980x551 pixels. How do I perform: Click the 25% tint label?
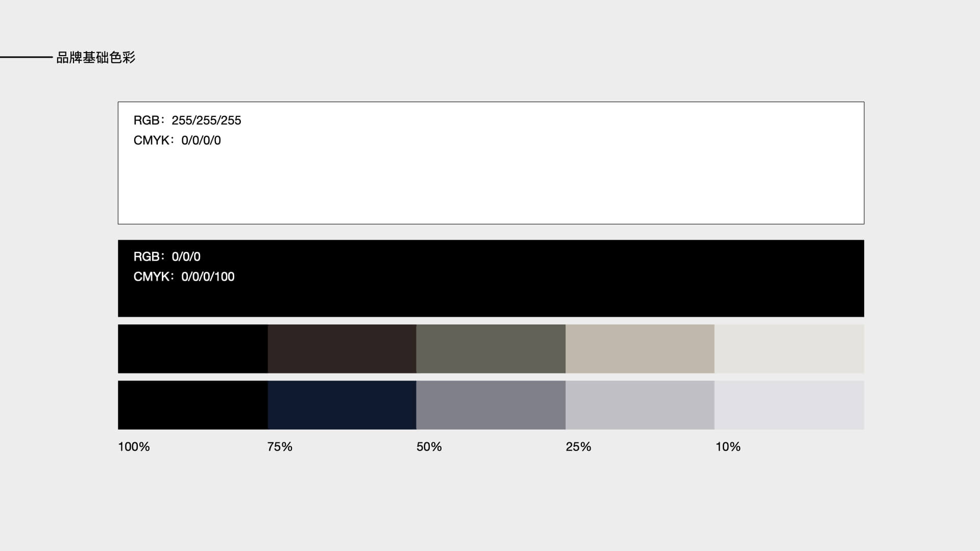click(x=578, y=447)
